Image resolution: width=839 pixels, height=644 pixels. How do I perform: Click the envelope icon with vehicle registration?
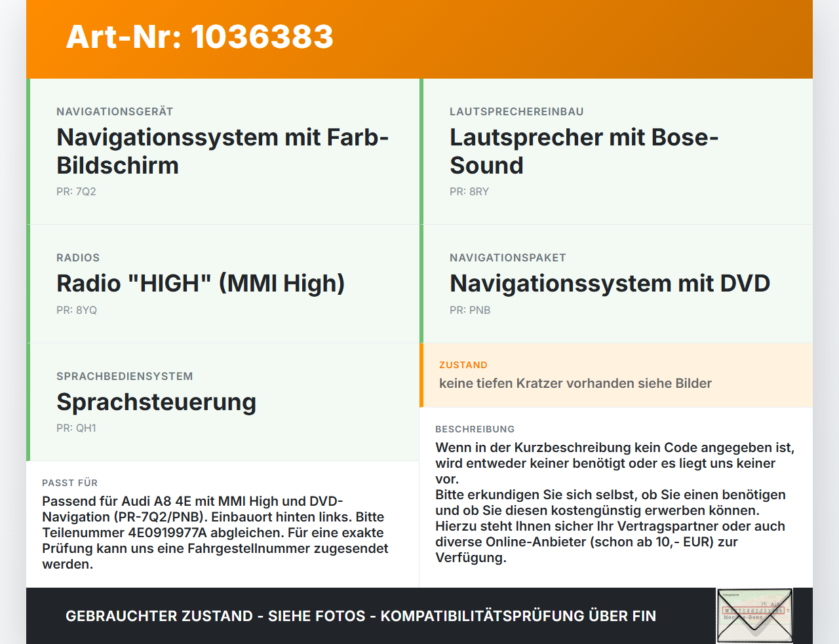click(x=755, y=616)
